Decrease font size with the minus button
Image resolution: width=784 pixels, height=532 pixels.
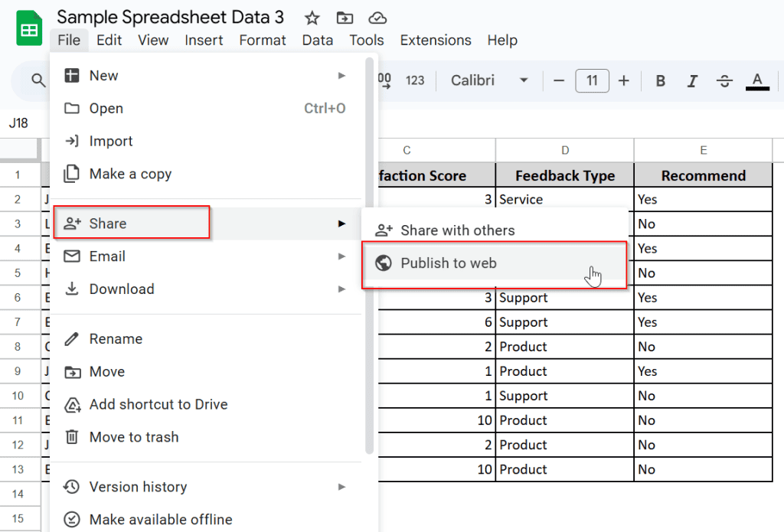pyautogui.click(x=560, y=80)
